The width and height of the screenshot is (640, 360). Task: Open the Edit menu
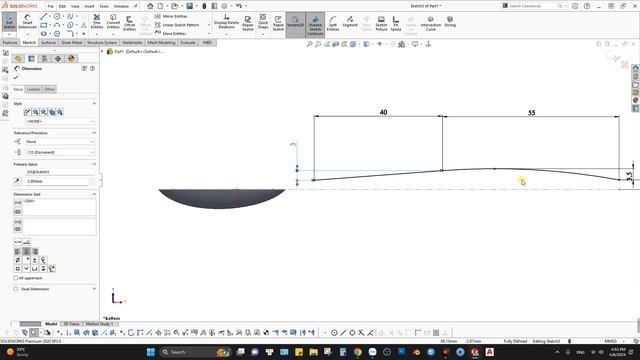point(62,6)
